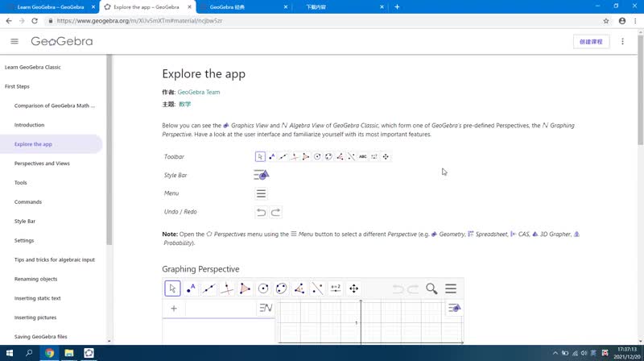Click the Algebra View input field
Viewport: 644px width, 361px height.
(221, 309)
